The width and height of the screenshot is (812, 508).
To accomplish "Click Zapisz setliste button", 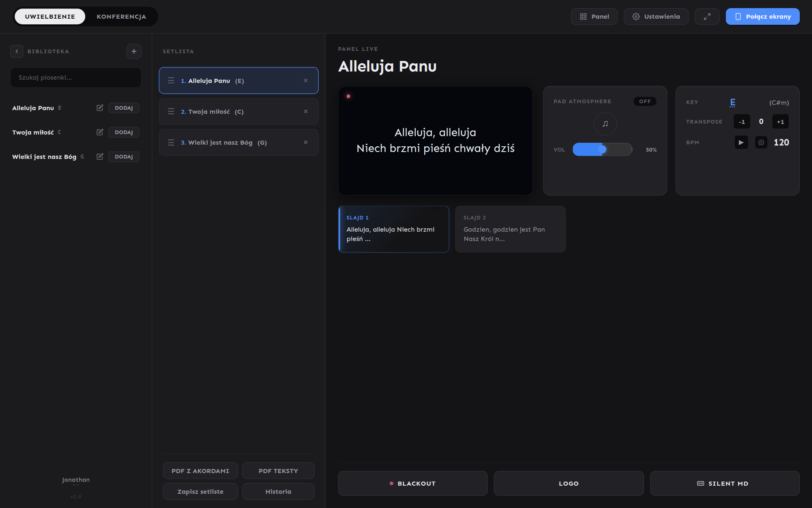I will pyautogui.click(x=200, y=491).
